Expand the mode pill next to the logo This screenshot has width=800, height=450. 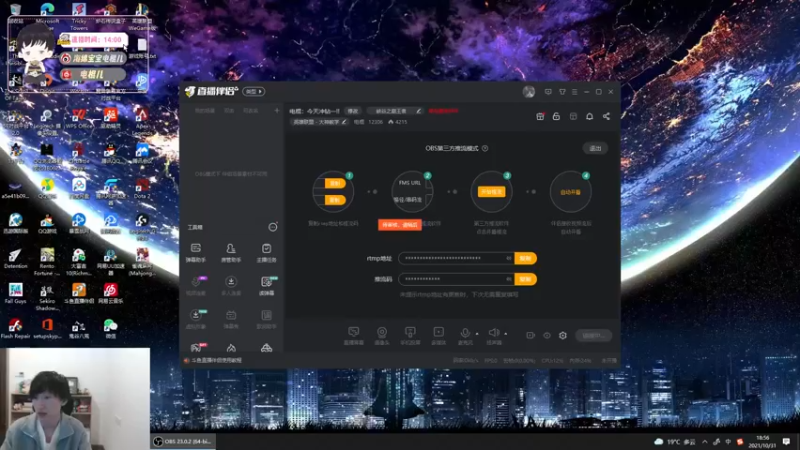pos(254,92)
